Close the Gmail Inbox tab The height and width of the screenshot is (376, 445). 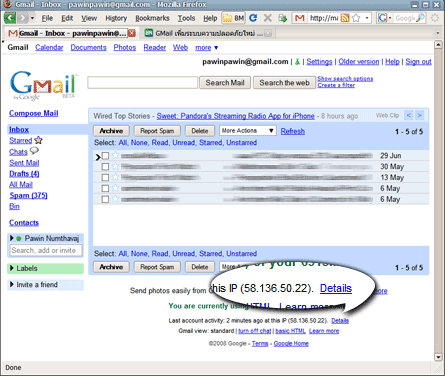(x=132, y=33)
